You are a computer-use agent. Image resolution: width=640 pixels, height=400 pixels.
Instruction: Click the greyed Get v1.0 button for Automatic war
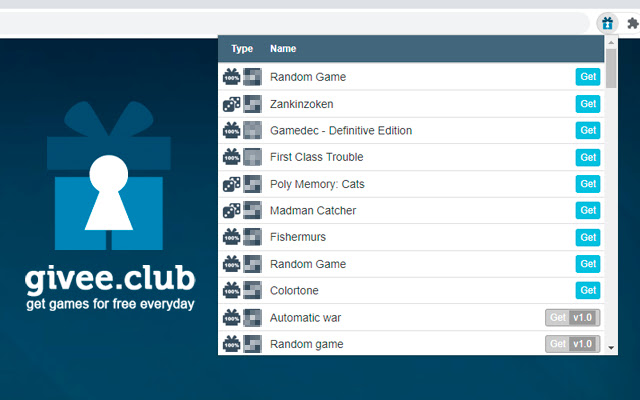[x=573, y=318]
